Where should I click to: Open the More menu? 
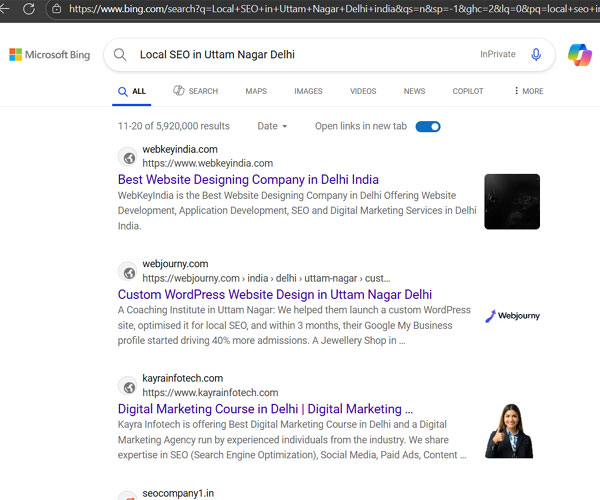(529, 91)
